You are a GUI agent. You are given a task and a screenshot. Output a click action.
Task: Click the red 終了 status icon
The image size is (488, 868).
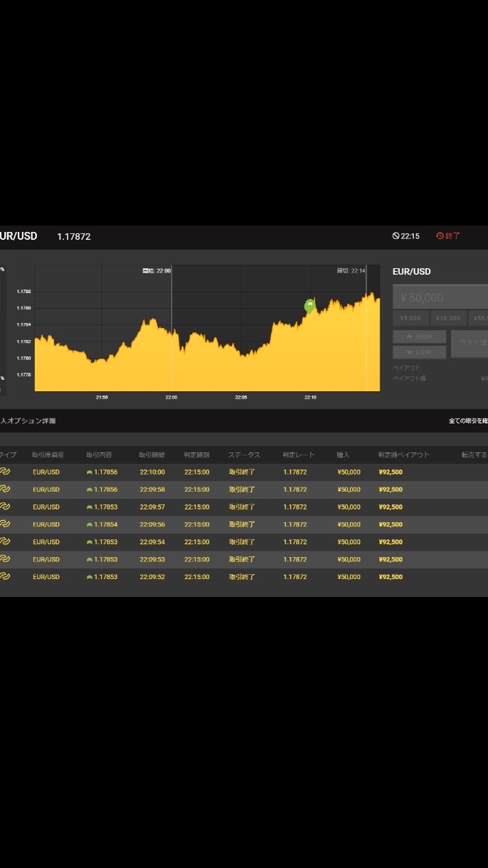click(440, 236)
